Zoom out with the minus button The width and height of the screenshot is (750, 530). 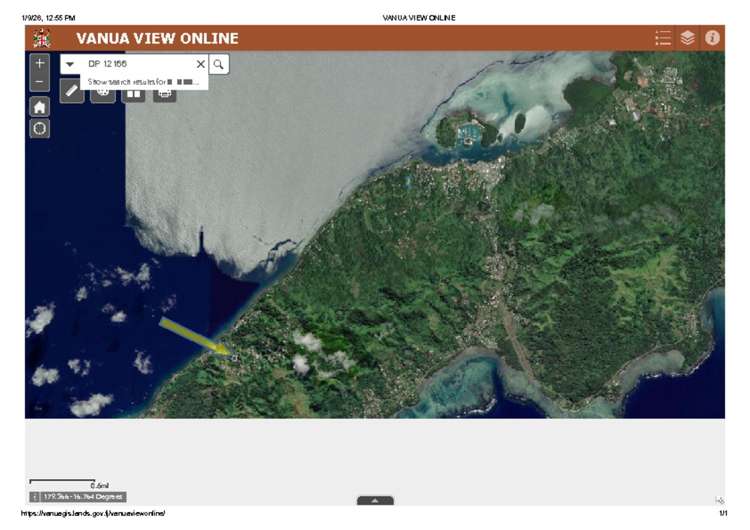click(x=40, y=82)
